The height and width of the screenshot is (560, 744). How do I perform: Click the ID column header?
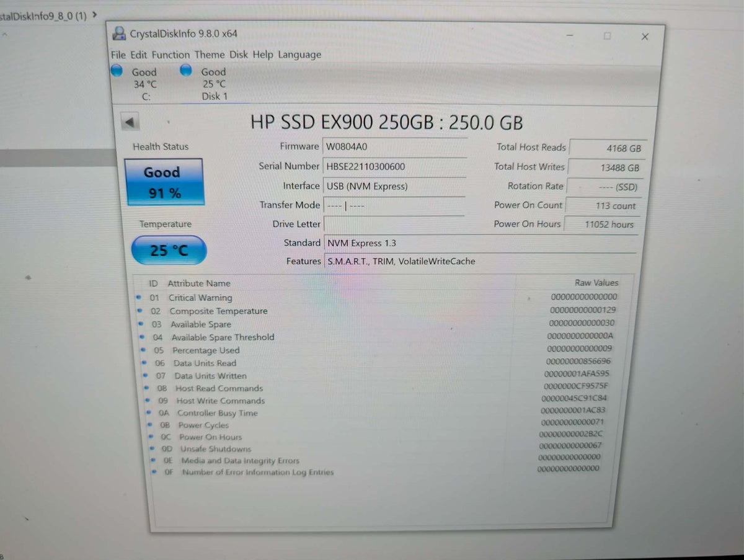[x=153, y=283]
